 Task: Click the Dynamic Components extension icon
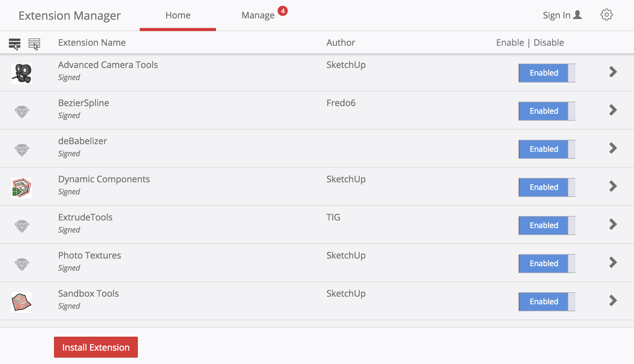(22, 188)
